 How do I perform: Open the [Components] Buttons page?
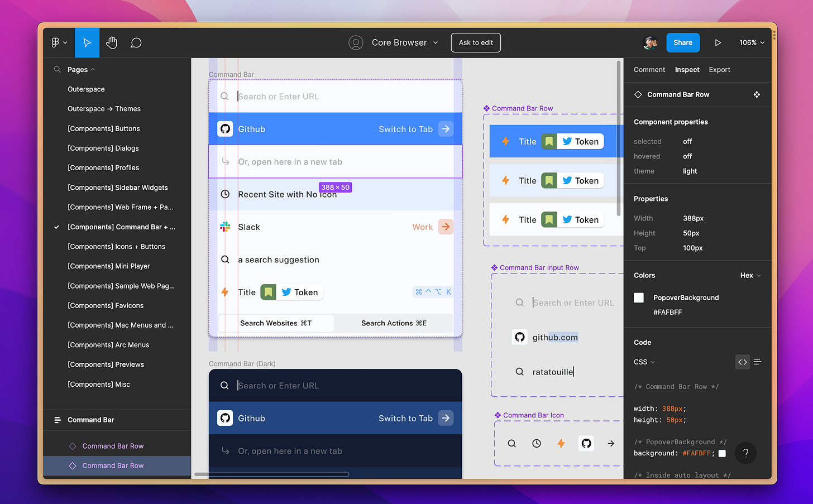coord(104,128)
